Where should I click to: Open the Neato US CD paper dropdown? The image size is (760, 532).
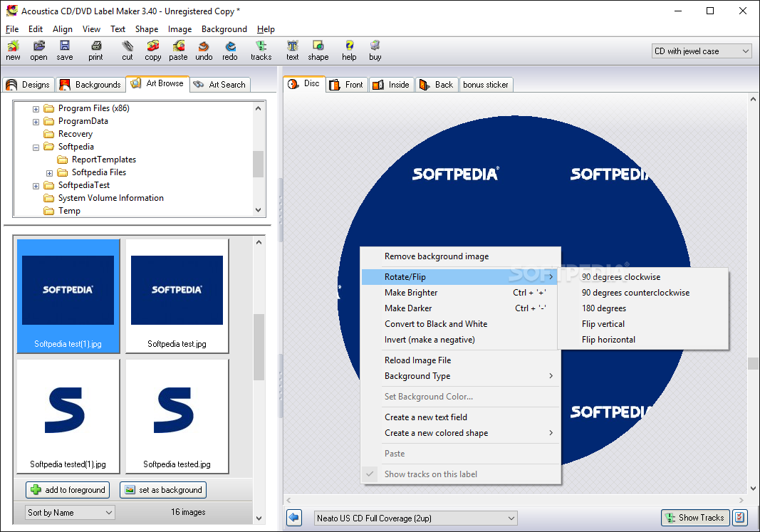tap(415, 518)
